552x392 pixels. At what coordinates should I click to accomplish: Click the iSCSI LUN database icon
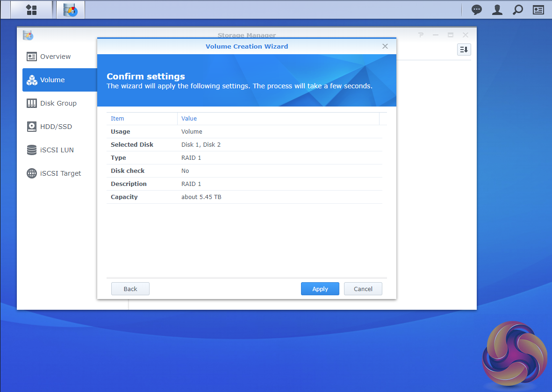32,150
